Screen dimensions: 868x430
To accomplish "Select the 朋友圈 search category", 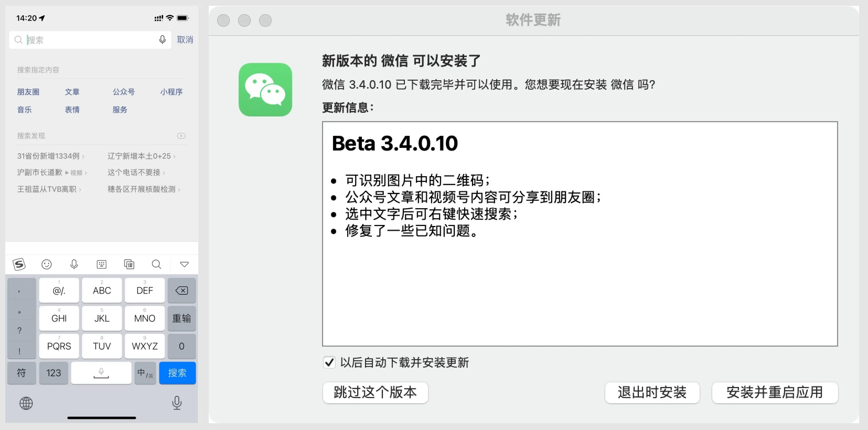I will tap(28, 92).
